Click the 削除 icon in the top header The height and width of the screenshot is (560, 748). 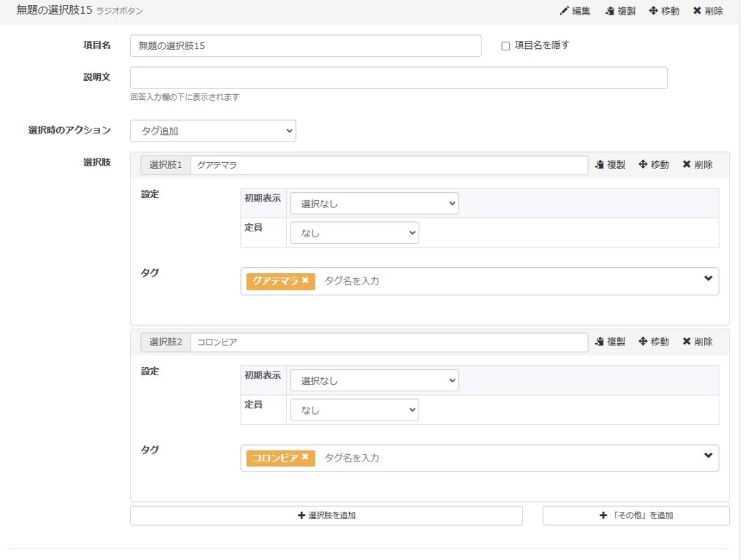click(x=697, y=11)
